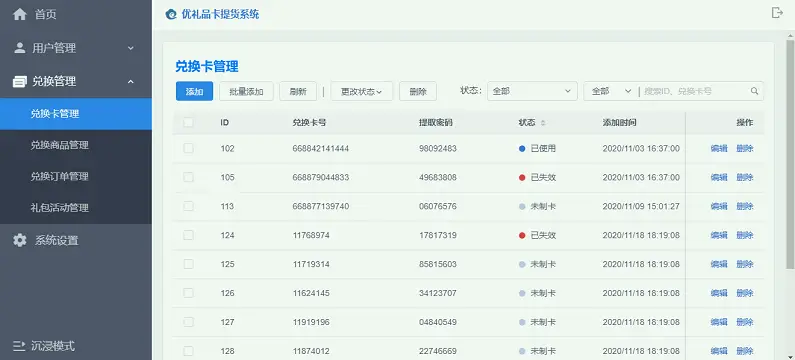Click 编辑 link for ID 105
Image resolution: width=795 pixels, height=360 pixels.
(718, 177)
